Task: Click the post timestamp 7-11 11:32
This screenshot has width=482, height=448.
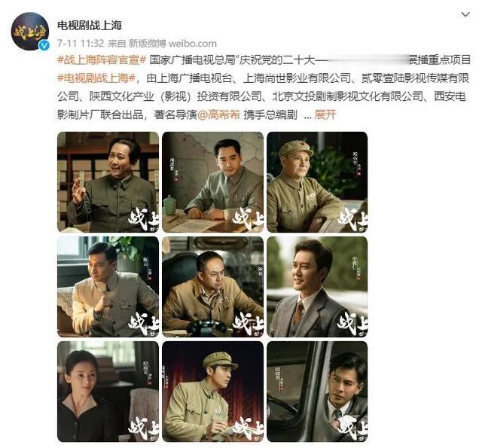Action: coord(81,44)
